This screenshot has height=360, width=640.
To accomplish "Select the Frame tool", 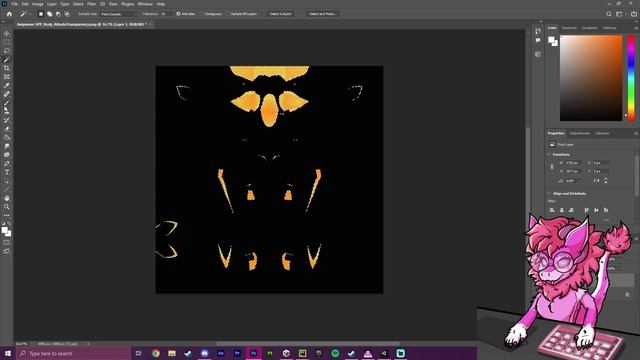I will (7, 77).
